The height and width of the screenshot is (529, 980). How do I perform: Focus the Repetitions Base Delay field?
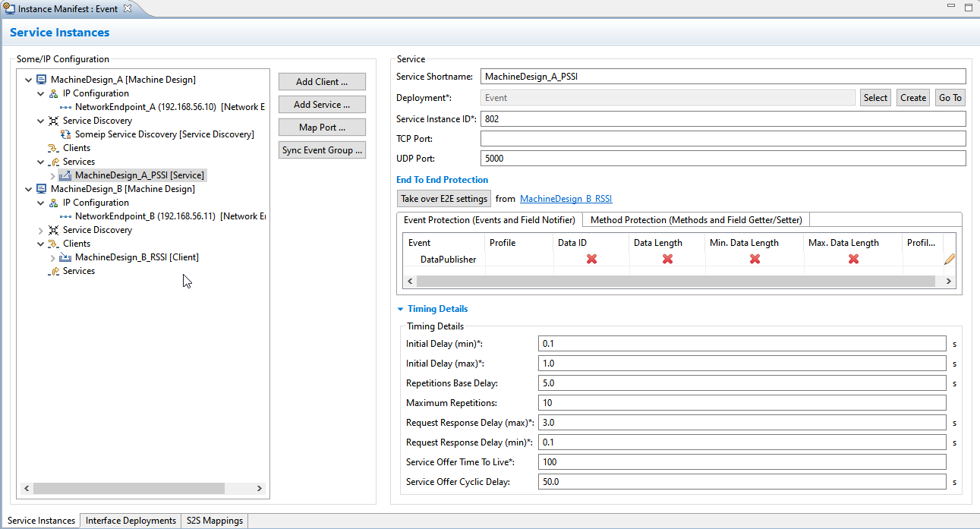[742, 383]
